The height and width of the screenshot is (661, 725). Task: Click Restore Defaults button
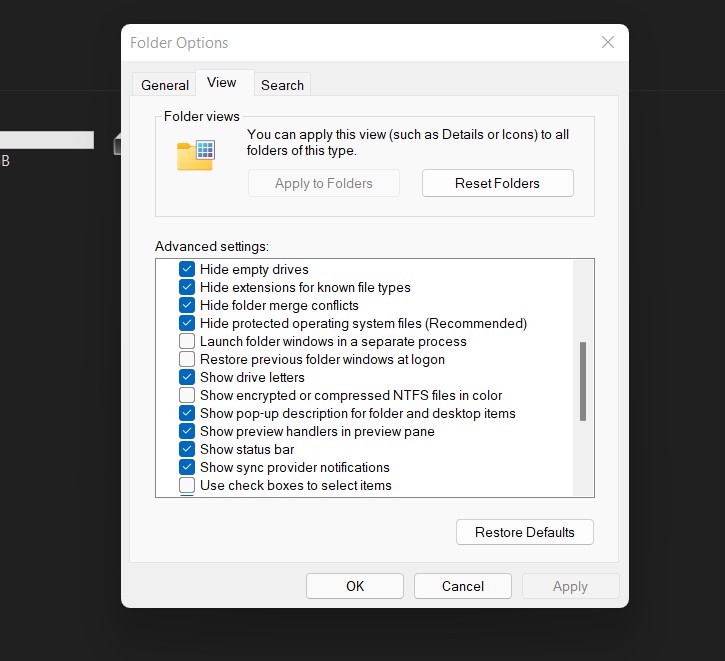524,532
